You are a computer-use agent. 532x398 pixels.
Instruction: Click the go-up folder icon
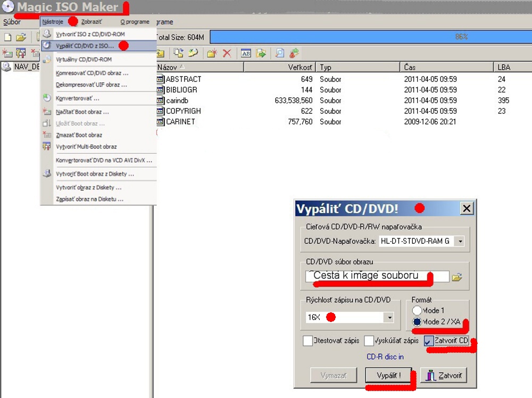click(160, 53)
